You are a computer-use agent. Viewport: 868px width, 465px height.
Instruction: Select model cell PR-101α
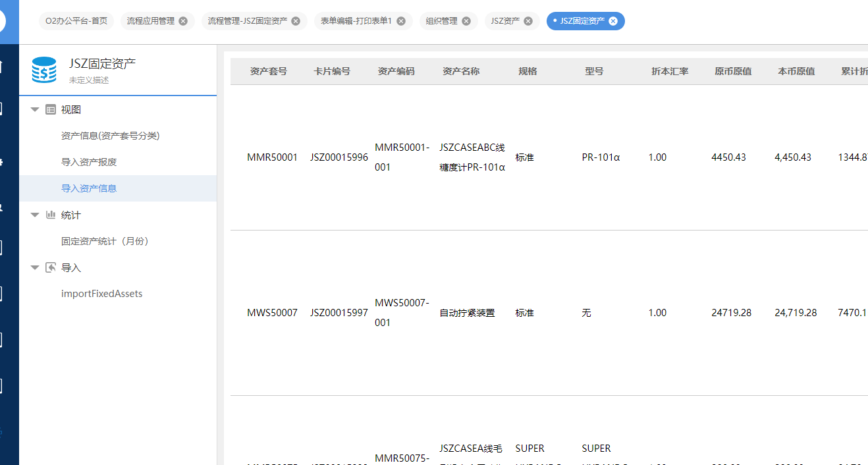pyautogui.click(x=601, y=157)
